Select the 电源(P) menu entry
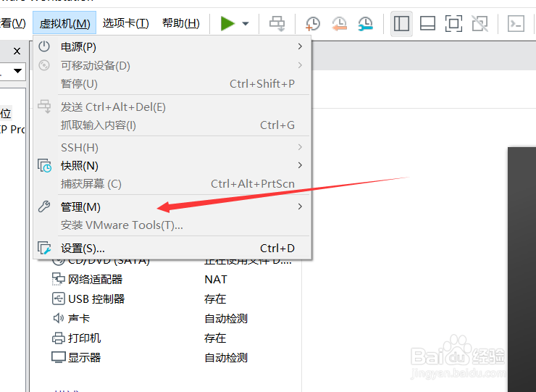The width and height of the screenshot is (536, 392). [172, 47]
